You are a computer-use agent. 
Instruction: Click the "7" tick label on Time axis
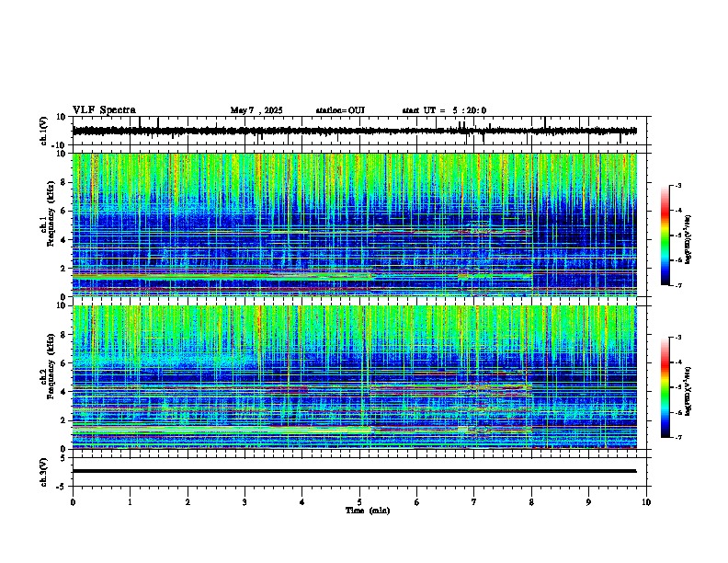tap(474, 502)
